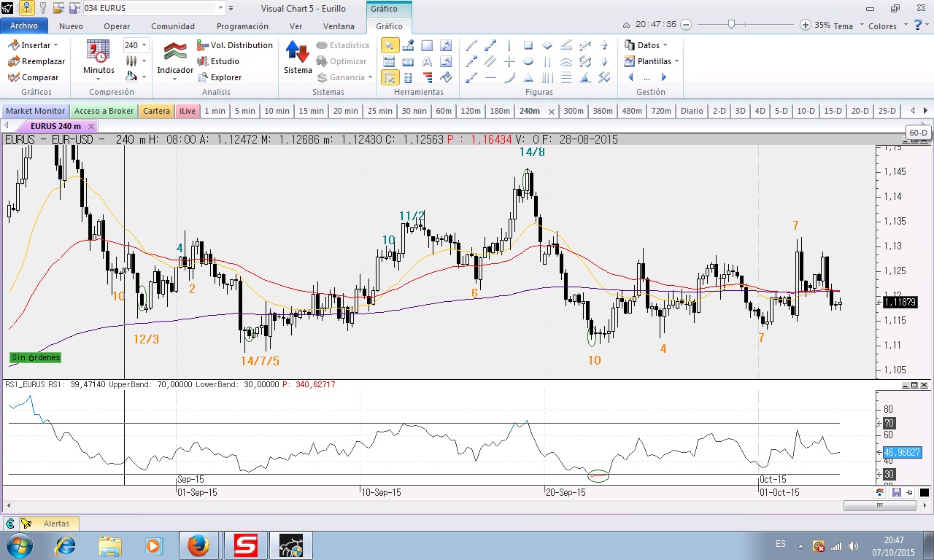
Task: Select the ellipse figure drawing tool
Action: point(528,61)
